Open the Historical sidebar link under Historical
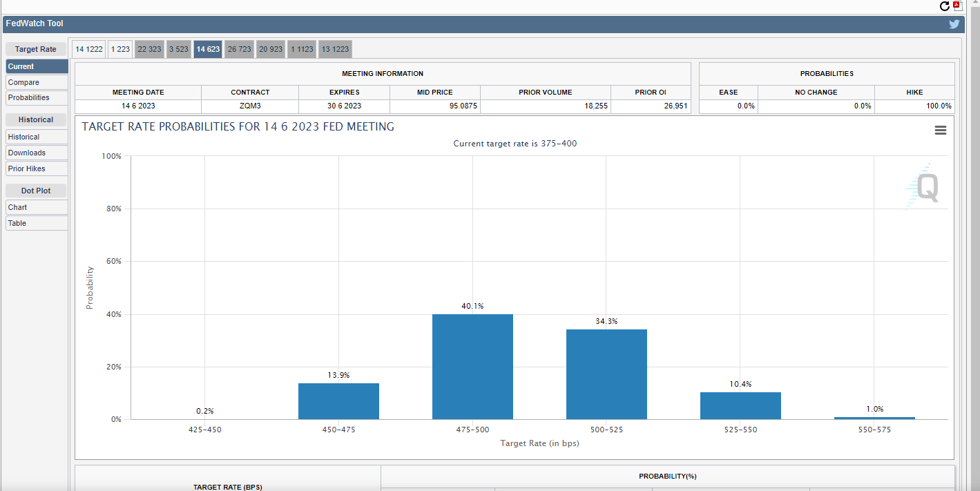 [x=37, y=137]
